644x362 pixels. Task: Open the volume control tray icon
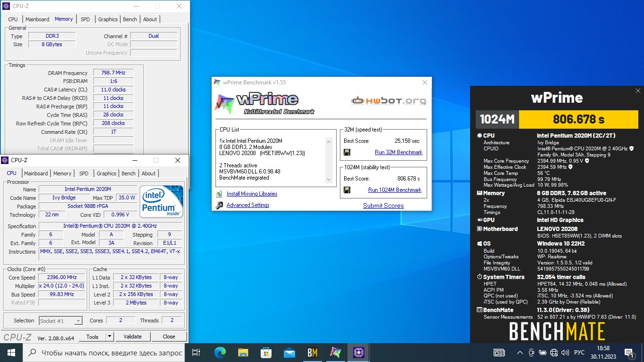pyautogui.click(x=565, y=353)
